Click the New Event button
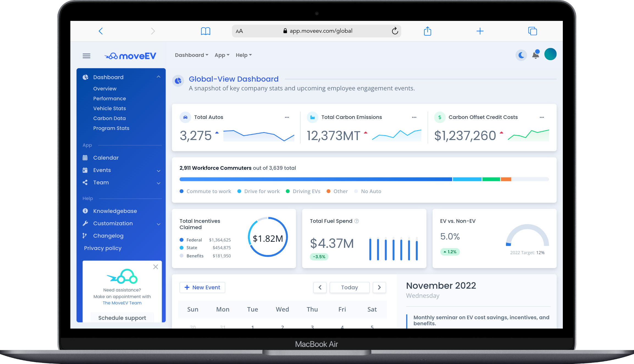634x364 pixels. pyautogui.click(x=202, y=287)
